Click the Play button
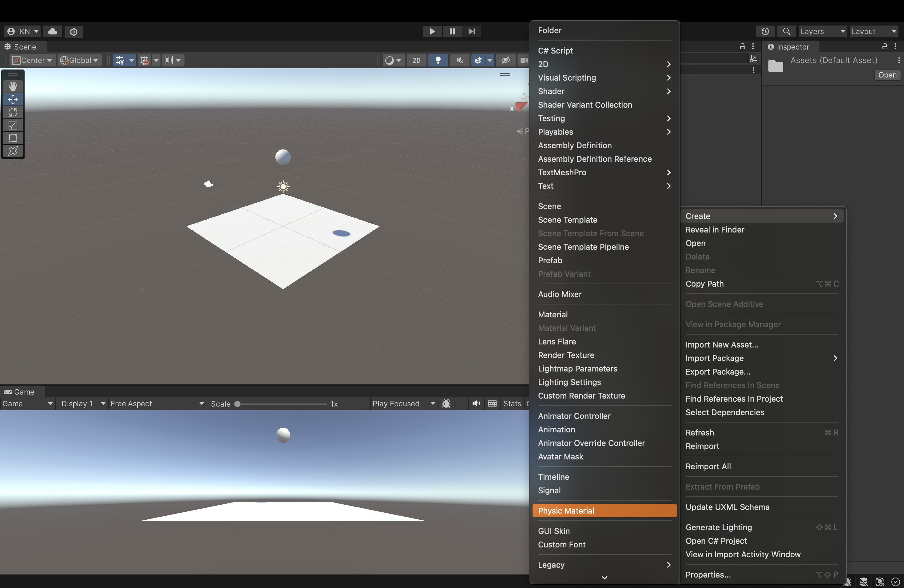The height and width of the screenshot is (588, 904). coord(432,31)
